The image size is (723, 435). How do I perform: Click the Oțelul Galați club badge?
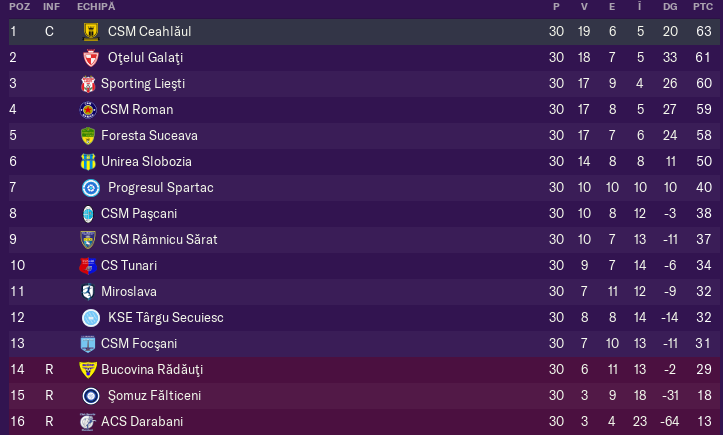coord(91,58)
